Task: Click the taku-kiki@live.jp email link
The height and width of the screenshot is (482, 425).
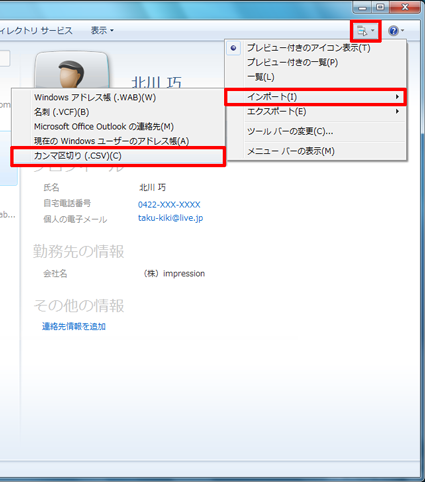Action: click(170, 218)
